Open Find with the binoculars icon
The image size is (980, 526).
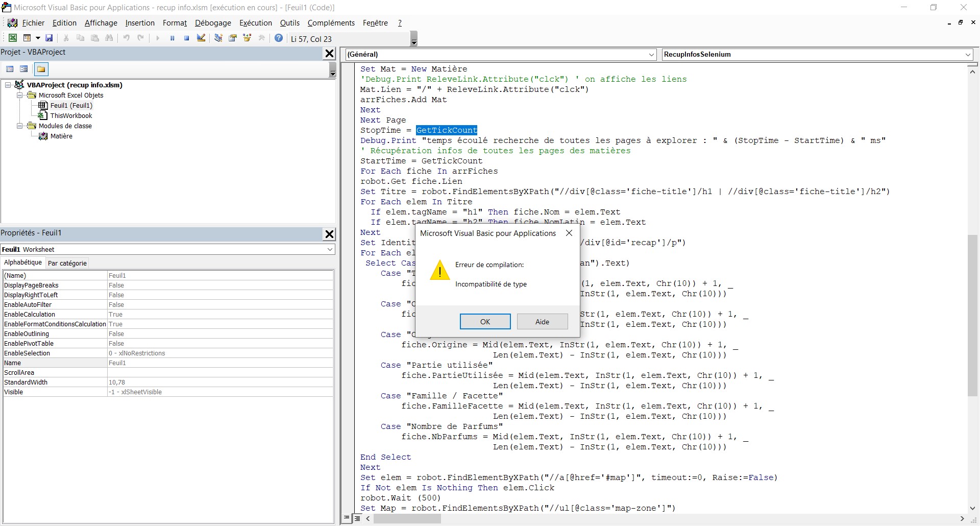coord(109,38)
